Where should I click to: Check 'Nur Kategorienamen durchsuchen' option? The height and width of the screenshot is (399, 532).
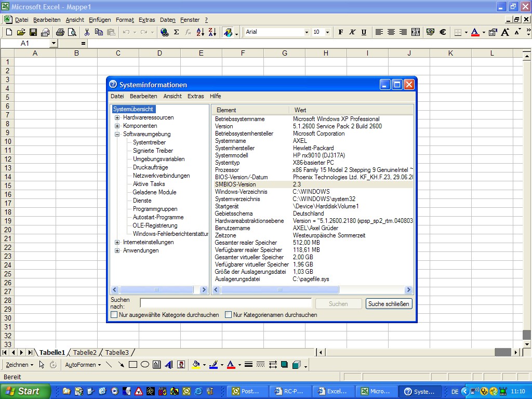click(x=228, y=315)
